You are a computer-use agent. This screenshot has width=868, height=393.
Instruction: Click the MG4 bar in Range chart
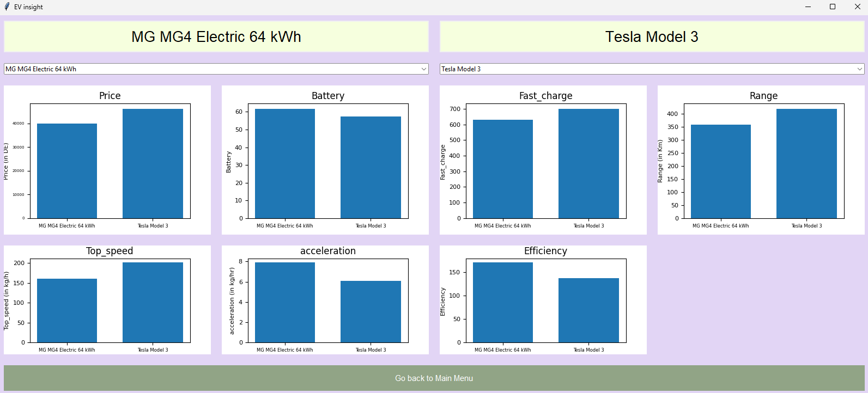pyautogui.click(x=721, y=171)
